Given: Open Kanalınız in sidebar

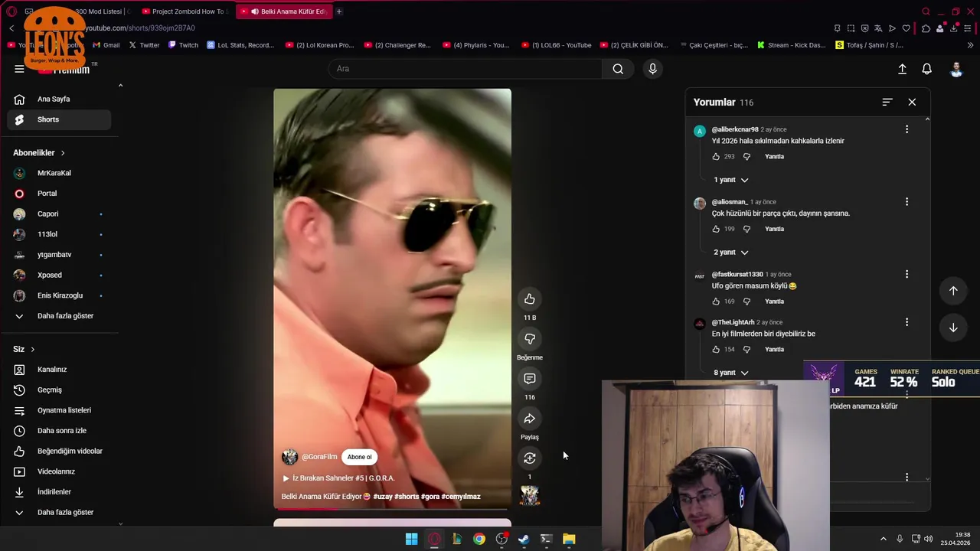Looking at the screenshot, I should pyautogui.click(x=59, y=370).
